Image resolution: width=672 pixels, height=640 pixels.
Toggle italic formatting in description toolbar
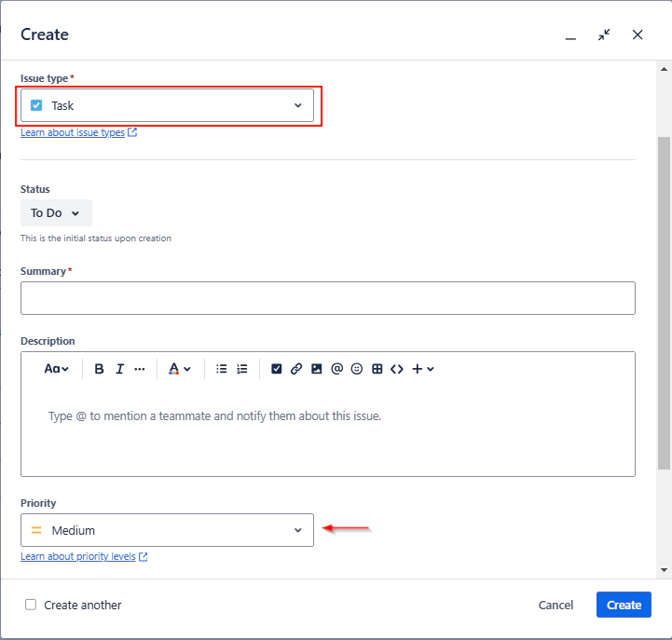(x=119, y=369)
